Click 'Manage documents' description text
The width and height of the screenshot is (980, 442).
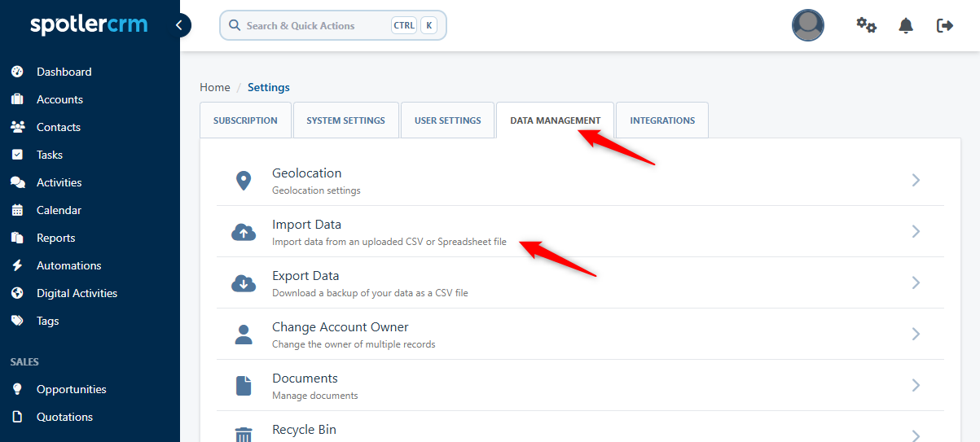point(315,396)
